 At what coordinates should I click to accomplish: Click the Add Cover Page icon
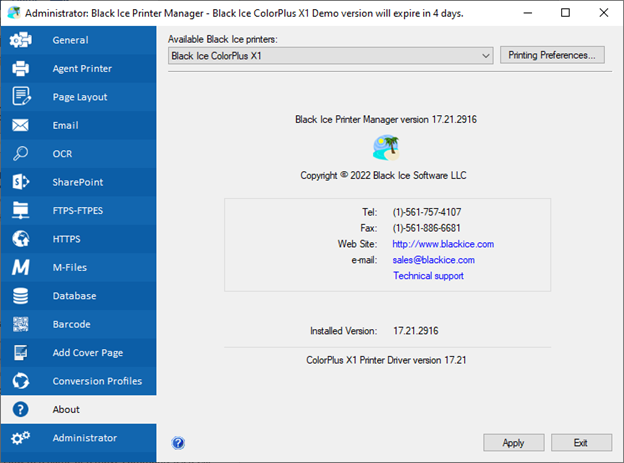21,353
